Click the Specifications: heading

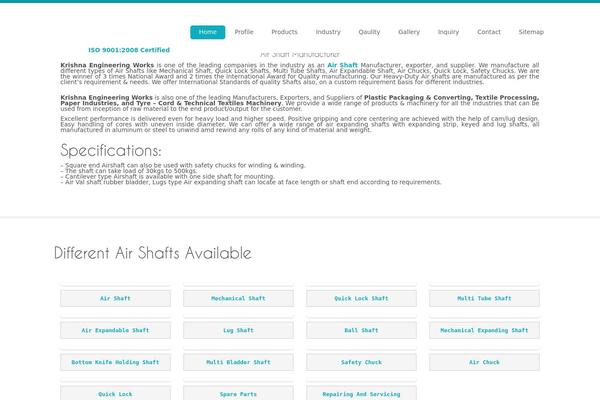click(111, 150)
